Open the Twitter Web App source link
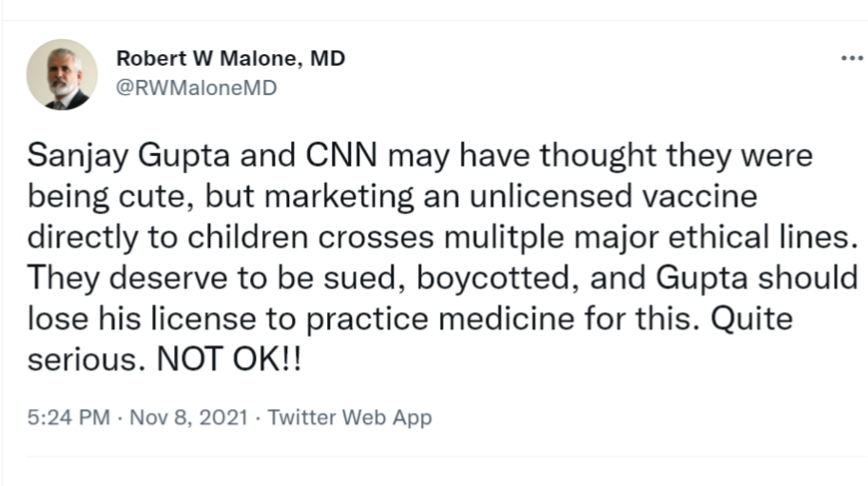868x486 pixels. 350,418
